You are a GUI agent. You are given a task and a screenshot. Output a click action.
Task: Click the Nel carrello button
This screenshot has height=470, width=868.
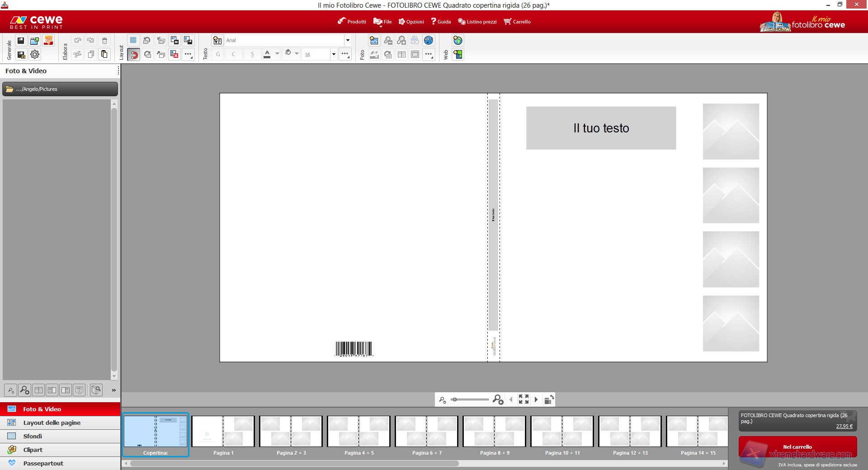[797, 447]
